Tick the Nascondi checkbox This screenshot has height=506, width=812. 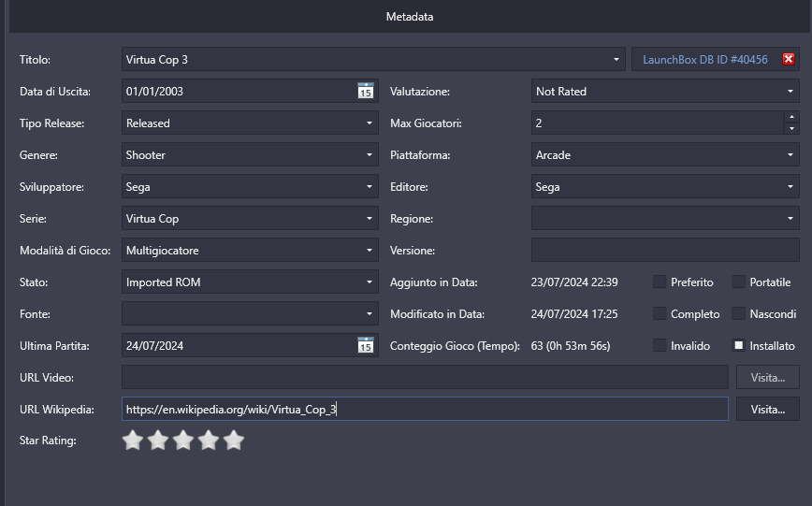point(738,313)
